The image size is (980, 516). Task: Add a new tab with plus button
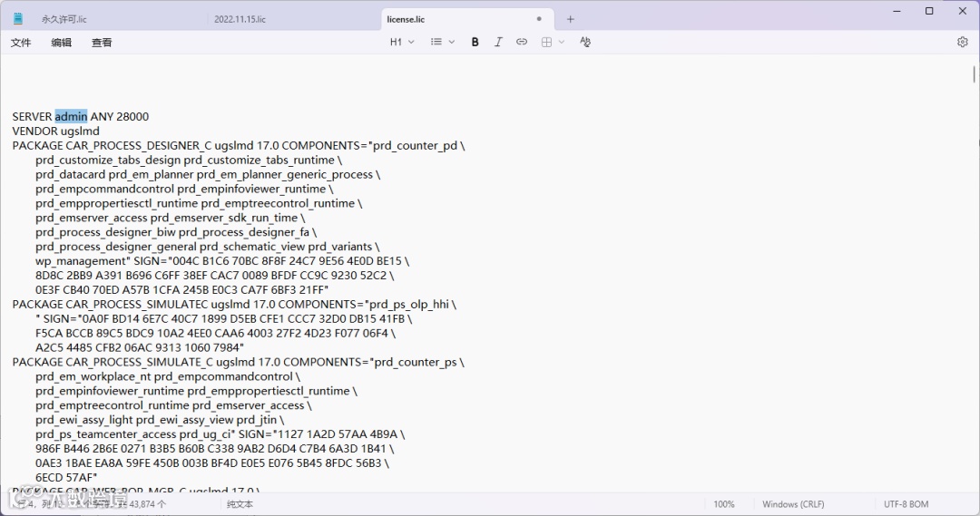(570, 19)
